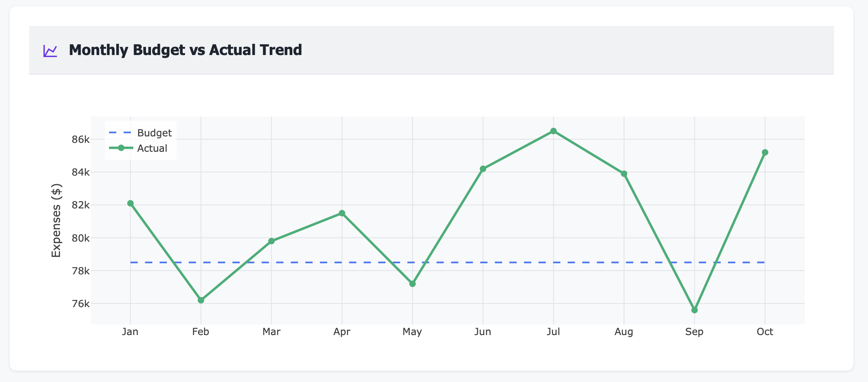Click the purple line-chart icon in the header
Screen dimensions: 868x382
[49, 50]
